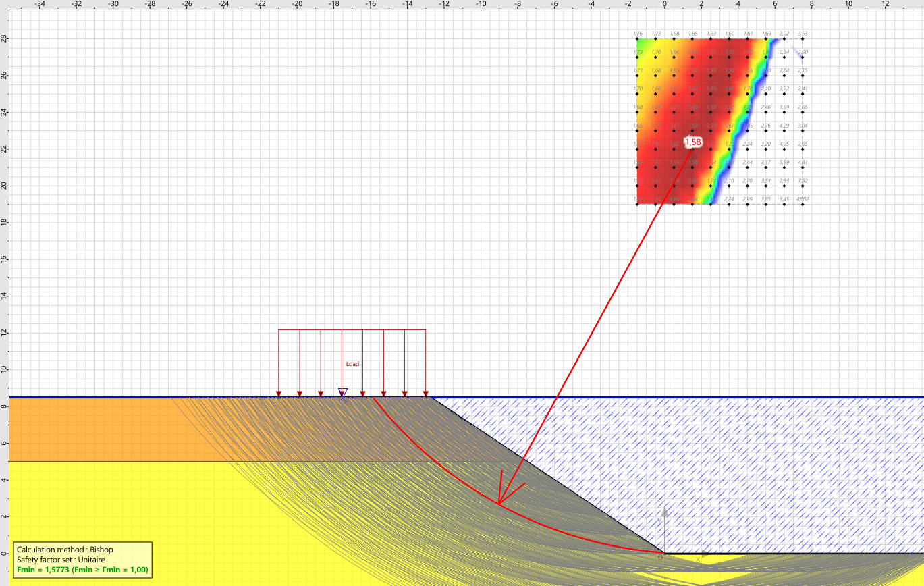Click the 4,95 grid value
Image resolution: width=924 pixels, height=586 pixels.
point(784,144)
